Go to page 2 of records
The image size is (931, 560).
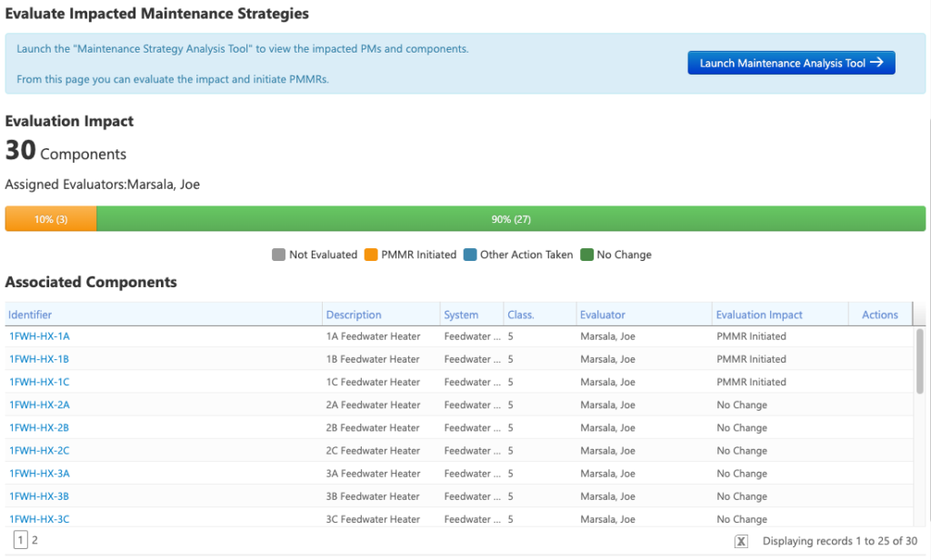pos(35,540)
